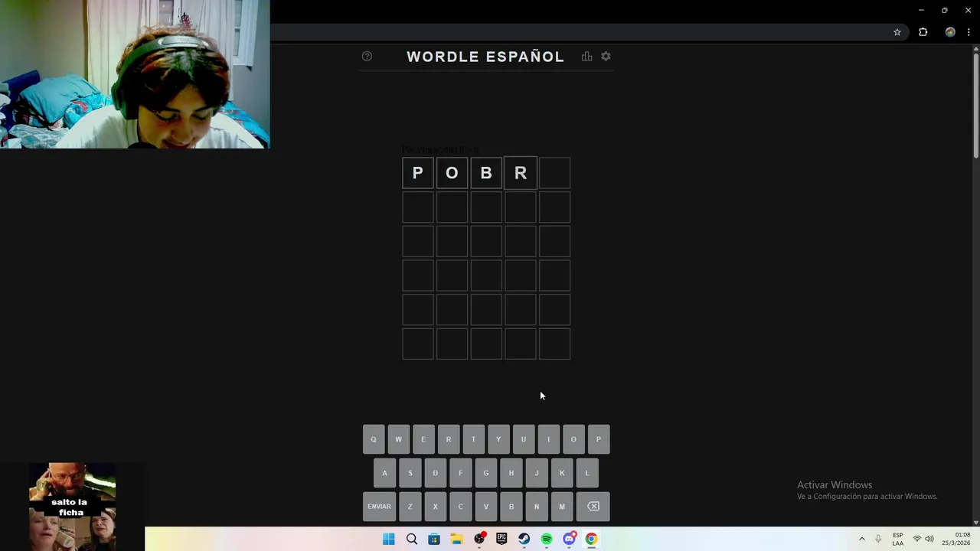Tap the M key on the on-screen keyboard
This screenshot has width=980, height=551.
click(x=561, y=507)
